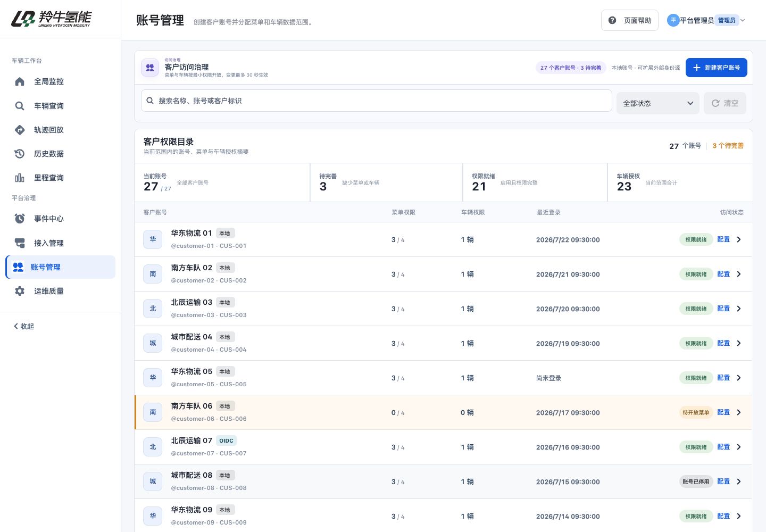Click the 北辰运输 07 avatar badge
This screenshot has width=766, height=532.
pos(153,447)
